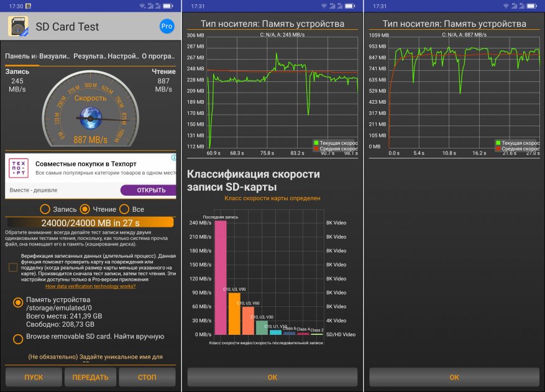Choose Память устройства storage option
Screen dimensions: 545x392
click(x=18, y=303)
